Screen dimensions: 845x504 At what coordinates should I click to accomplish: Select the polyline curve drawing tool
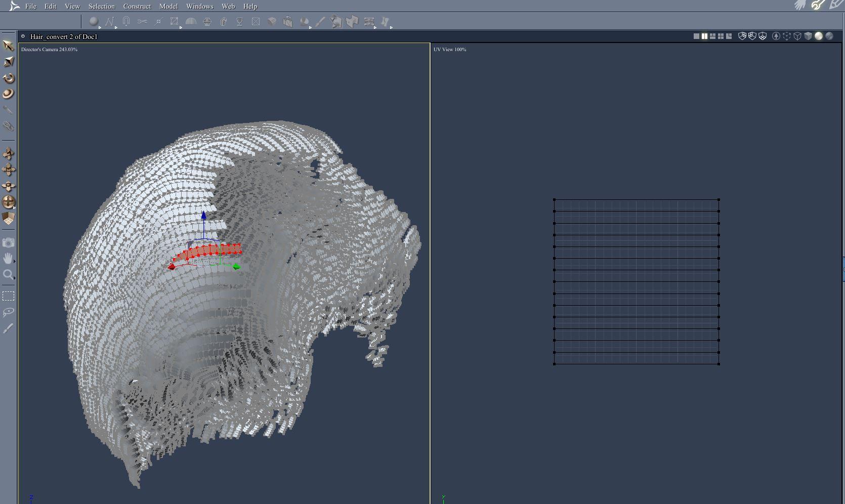point(110,21)
